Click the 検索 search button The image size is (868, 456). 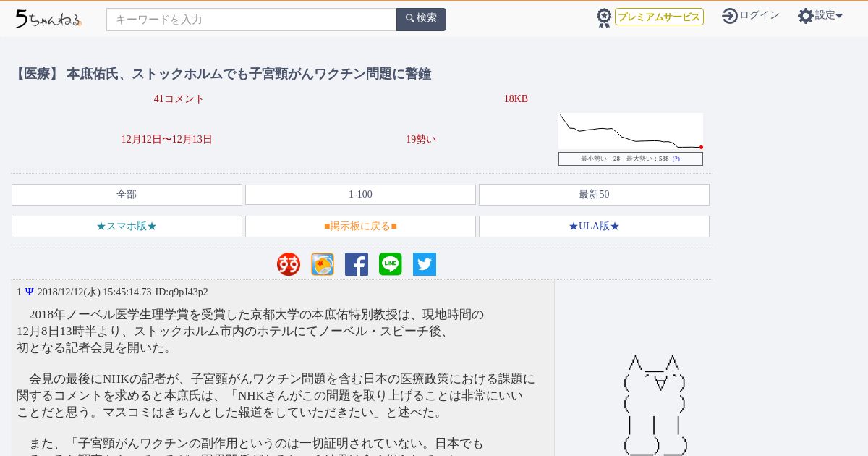(x=421, y=20)
